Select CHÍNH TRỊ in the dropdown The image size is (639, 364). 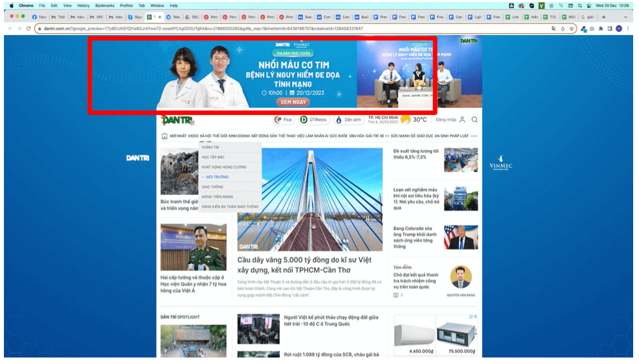coord(210,148)
